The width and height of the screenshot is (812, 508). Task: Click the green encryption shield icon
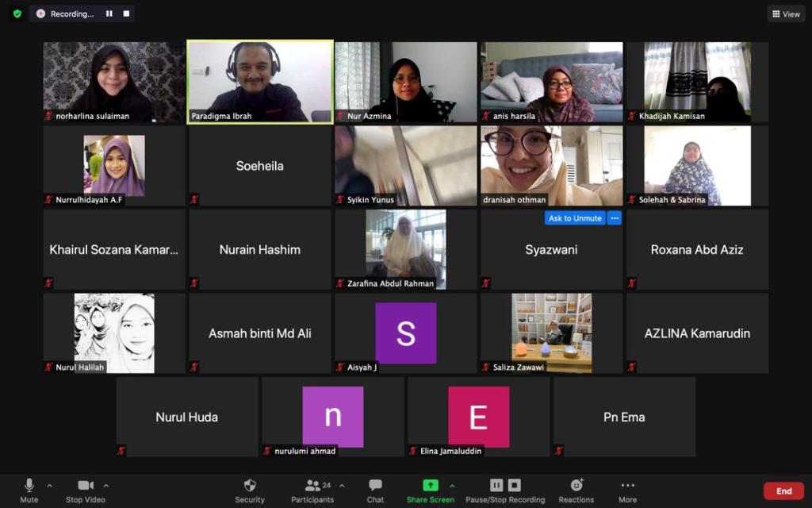17,13
